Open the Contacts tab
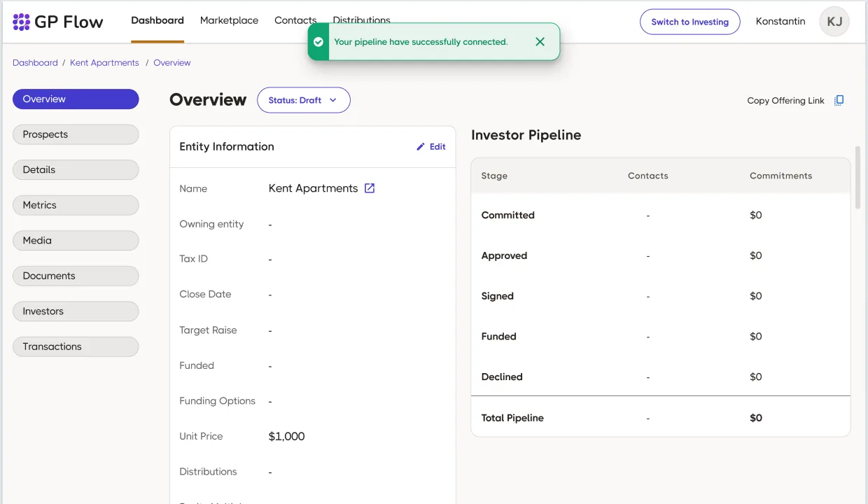This screenshot has width=868, height=504. (x=295, y=21)
